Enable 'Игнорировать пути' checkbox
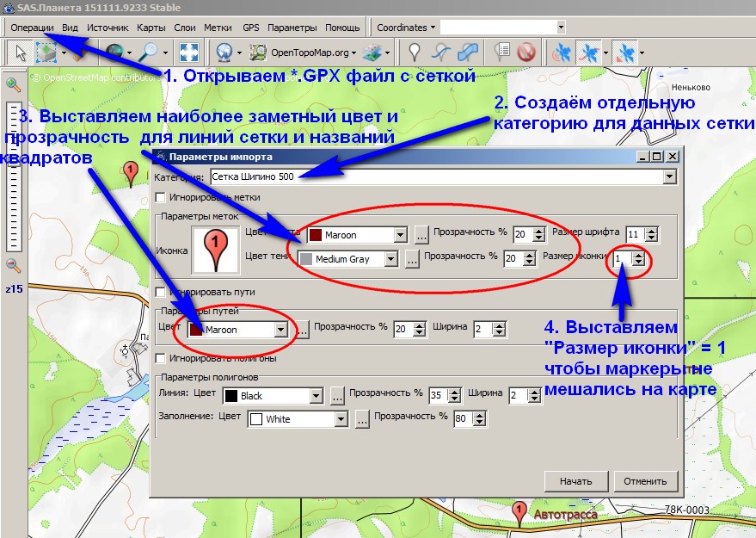Screen dimensions: 756x538 (160, 292)
